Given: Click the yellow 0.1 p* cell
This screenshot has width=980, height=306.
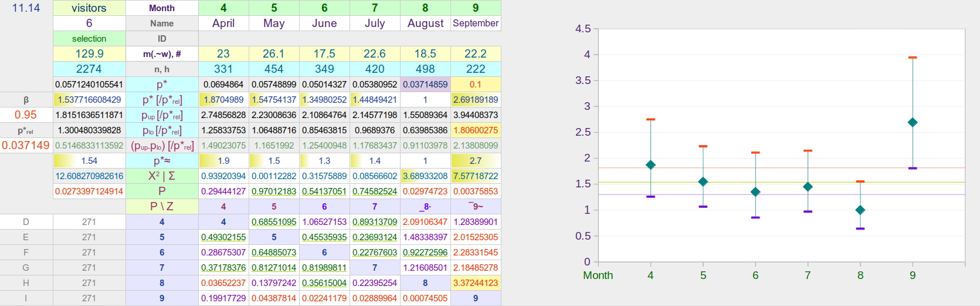Looking at the screenshot, I should pyautogui.click(x=476, y=85).
